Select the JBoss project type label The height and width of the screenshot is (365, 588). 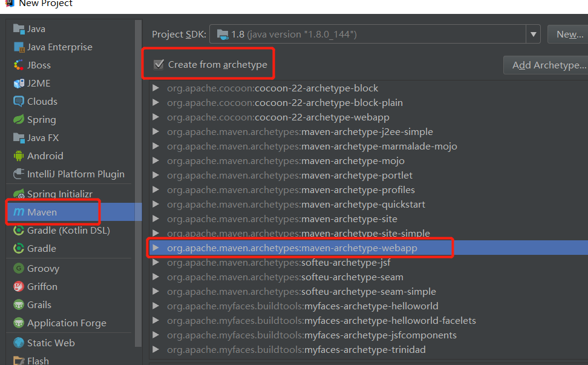39,65
